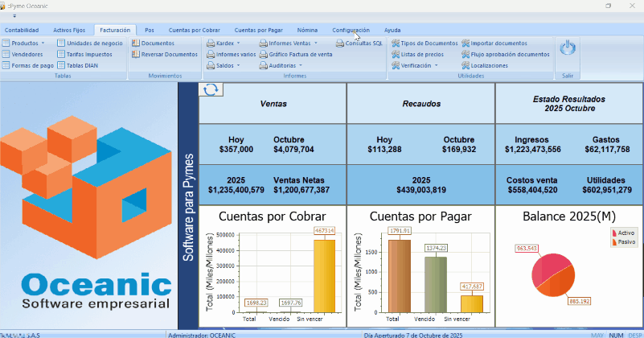Click the Activo legend color swatch
The height and width of the screenshot is (338, 644).
tap(614, 233)
